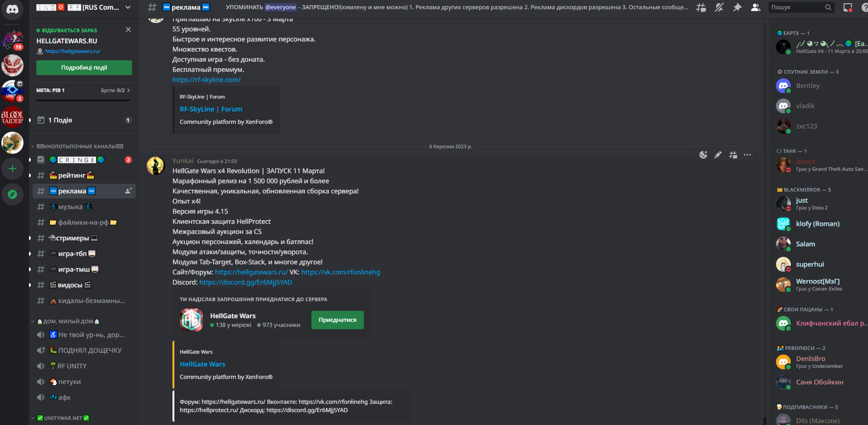
Task: Open the Threads icon in channel header
Action: (701, 7)
